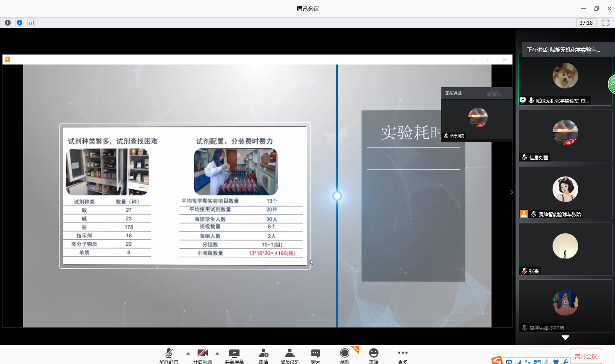The height and width of the screenshot is (364, 615).
Task: Click the 共享屏幕 share screen icon
Action: tap(234, 355)
